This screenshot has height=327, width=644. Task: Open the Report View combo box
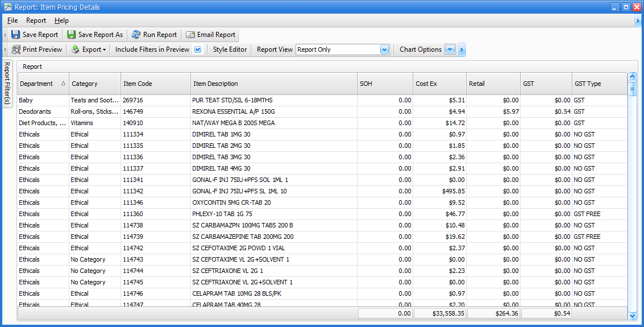384,49
